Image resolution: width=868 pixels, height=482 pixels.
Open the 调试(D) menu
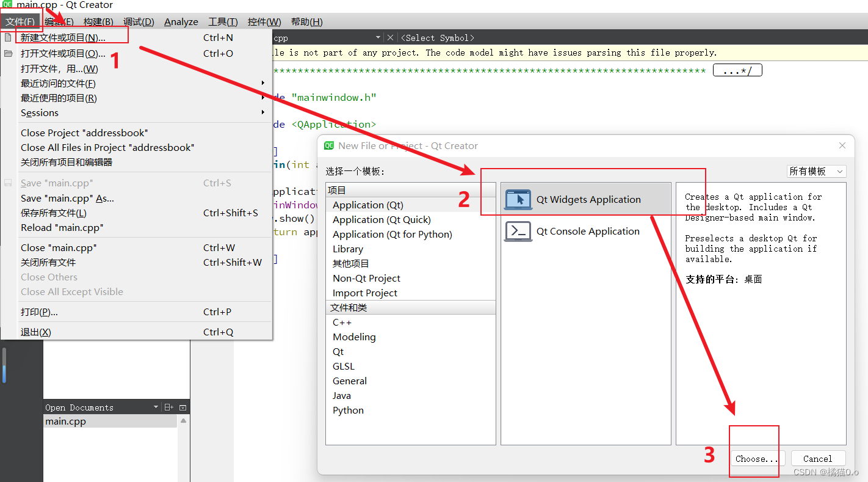pos(139,22)
